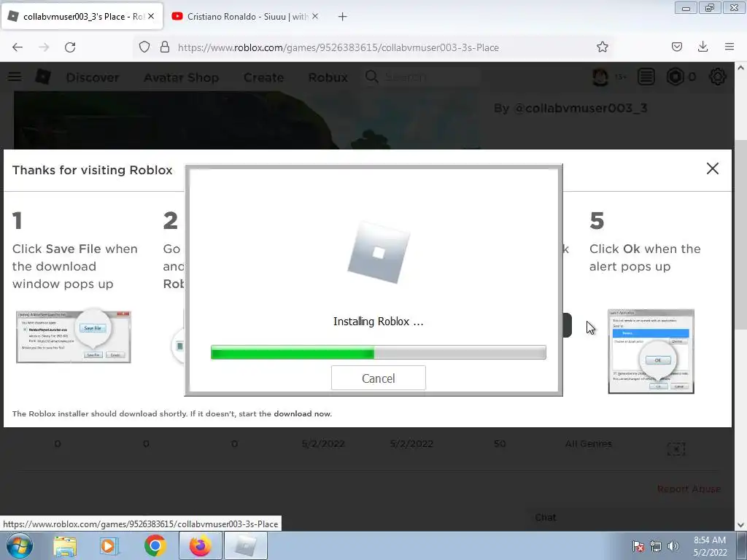This screenshot has width=747, height=560.
Task: Click the Installing Roblox progress bar
Action: click(x=379, y=352)
